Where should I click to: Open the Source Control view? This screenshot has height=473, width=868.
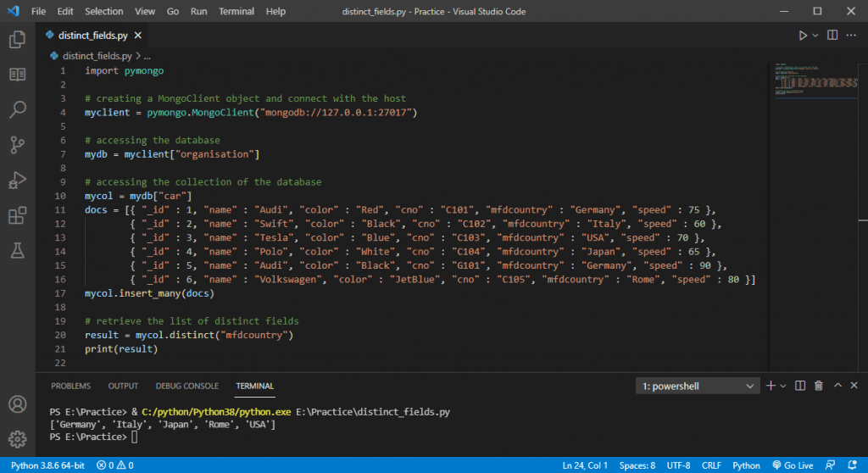[17, 145]
